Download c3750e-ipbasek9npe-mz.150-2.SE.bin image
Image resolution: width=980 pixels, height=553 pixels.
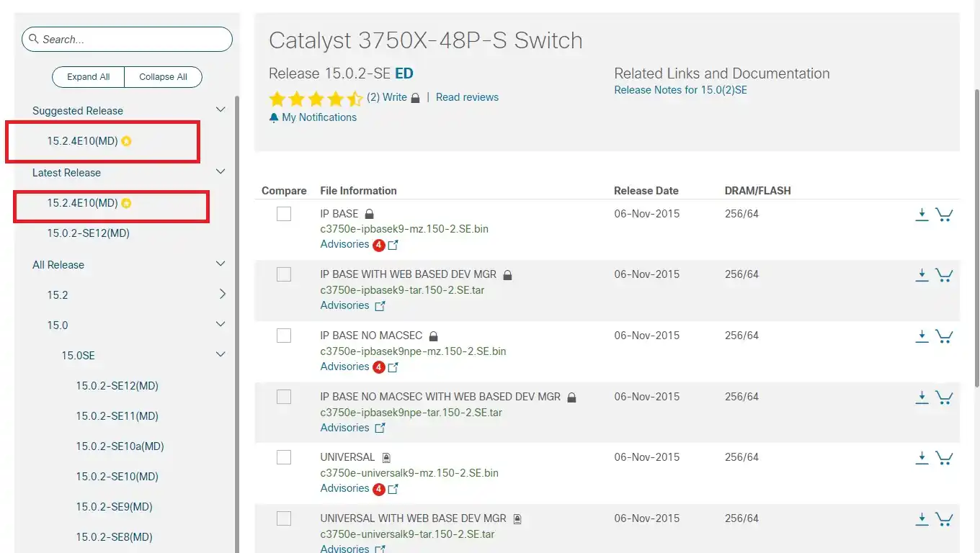pyautogui.click(x=922, y=336)
